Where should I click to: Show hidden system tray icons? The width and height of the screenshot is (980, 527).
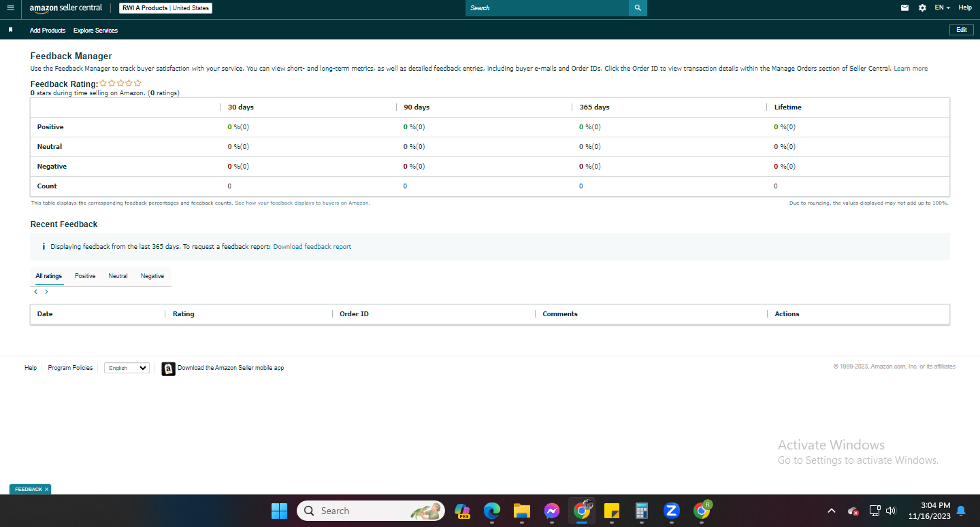click(x=832, y=511)
